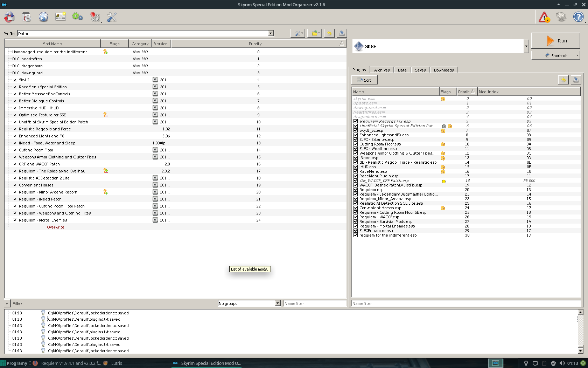
Task: Select the Unofficial Skyrim Special Edition Patch mod row
Action: (175, 122)
